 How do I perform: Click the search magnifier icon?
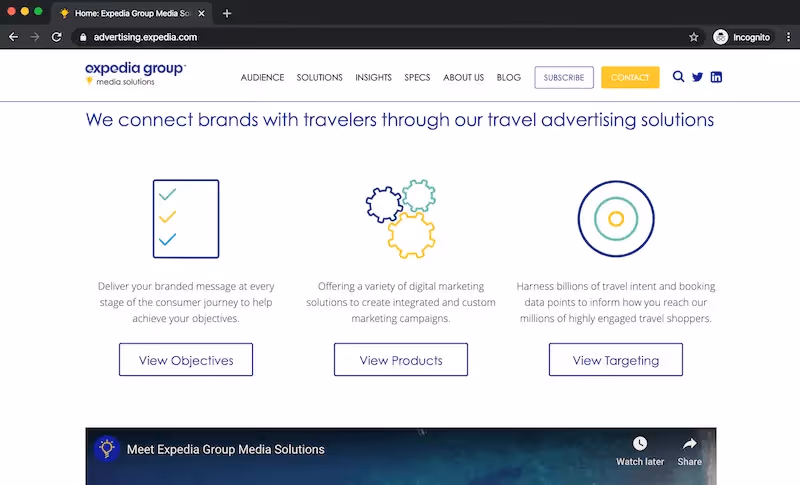click(678, 77)
